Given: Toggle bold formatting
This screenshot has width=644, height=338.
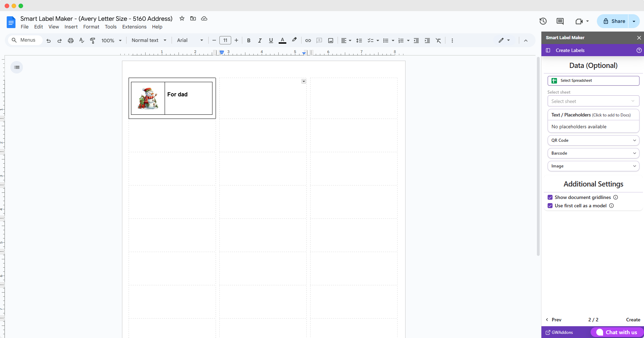Looking at the screenshot, I should click(x=249, y=41).
